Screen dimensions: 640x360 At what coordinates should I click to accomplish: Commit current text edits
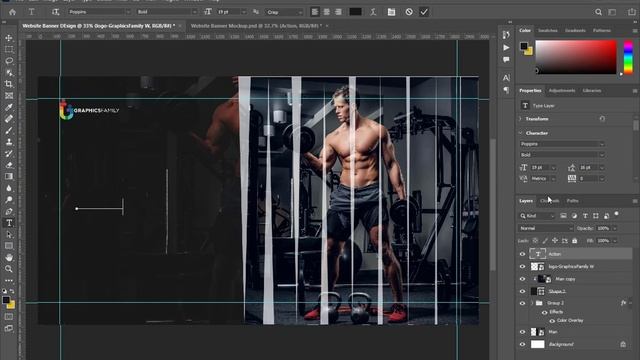coord(424,12)
